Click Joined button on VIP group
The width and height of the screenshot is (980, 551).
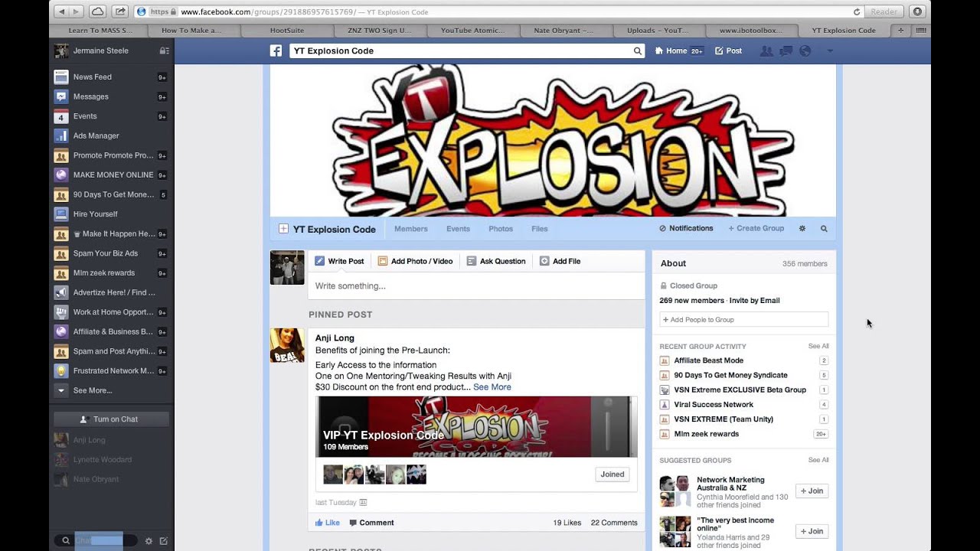(612, 474)
